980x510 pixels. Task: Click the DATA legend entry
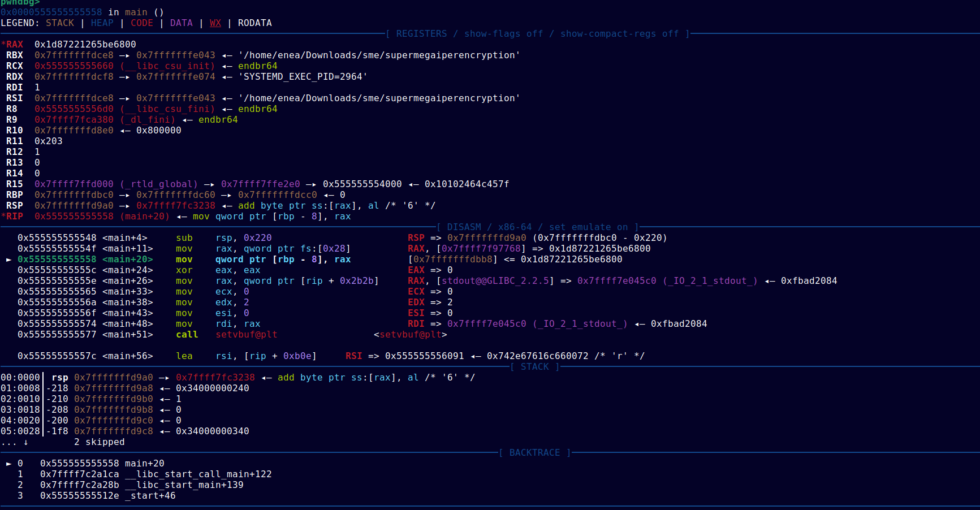(182, 23)
